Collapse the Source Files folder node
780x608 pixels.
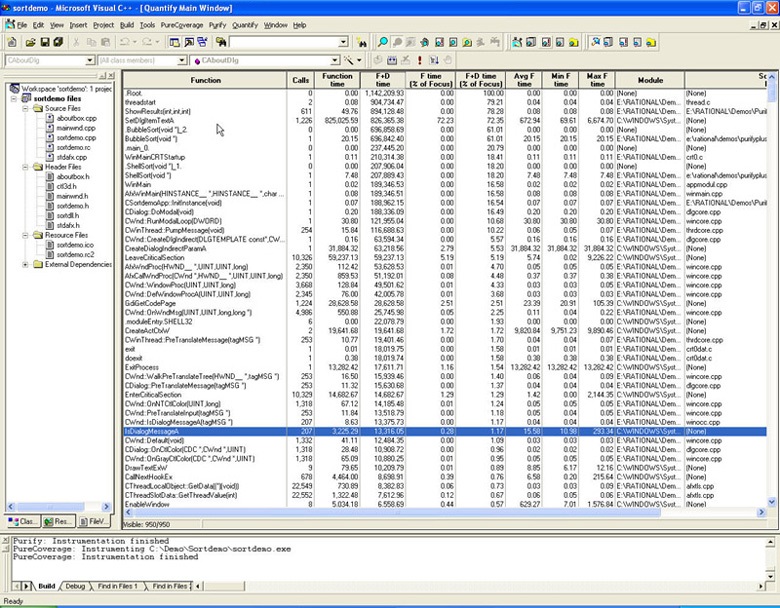[x=25, y=108]
